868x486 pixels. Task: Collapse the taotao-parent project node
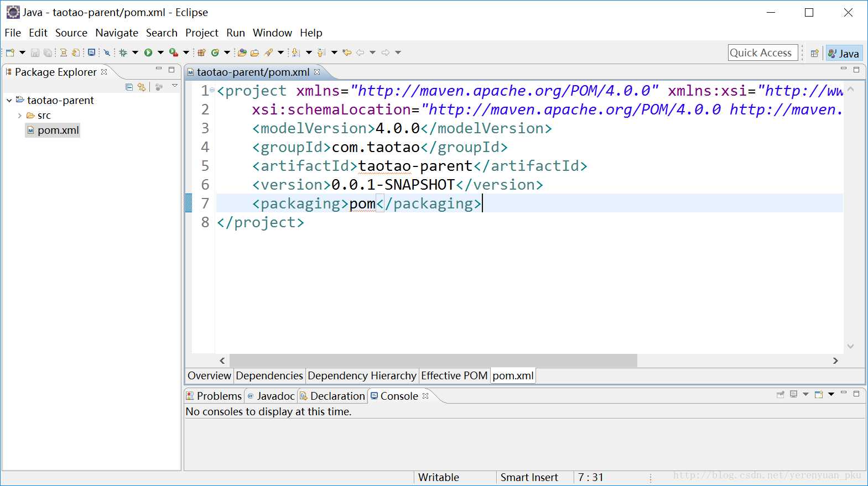point(9,101)
